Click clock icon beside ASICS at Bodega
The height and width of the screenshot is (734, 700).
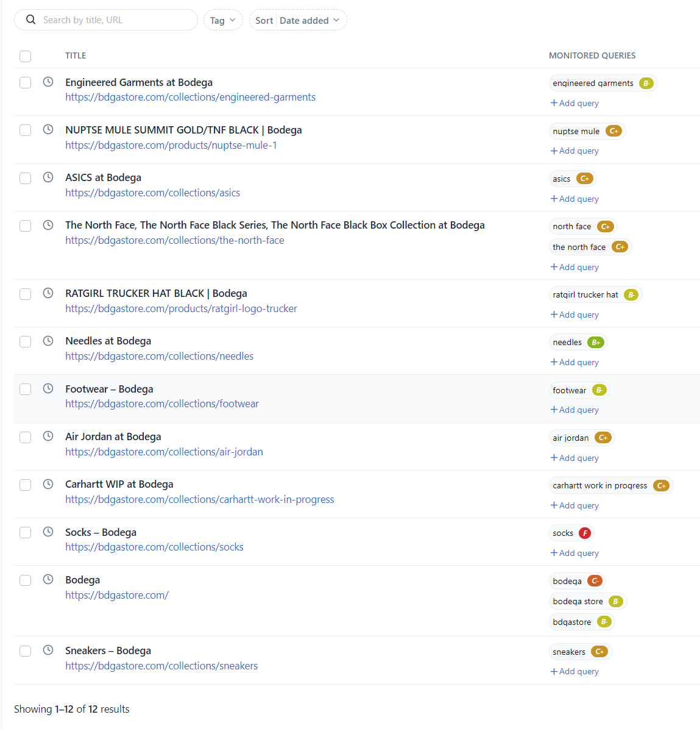[x=48, y=177]
